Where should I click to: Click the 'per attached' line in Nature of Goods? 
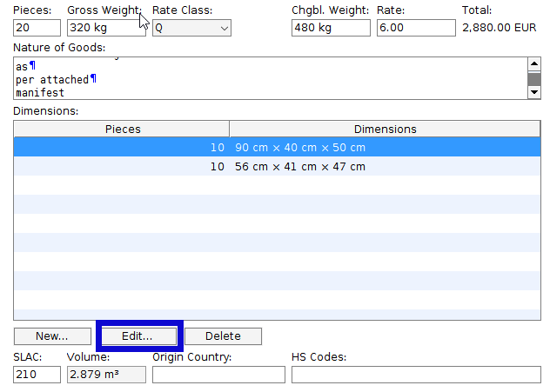coord(52,80)
